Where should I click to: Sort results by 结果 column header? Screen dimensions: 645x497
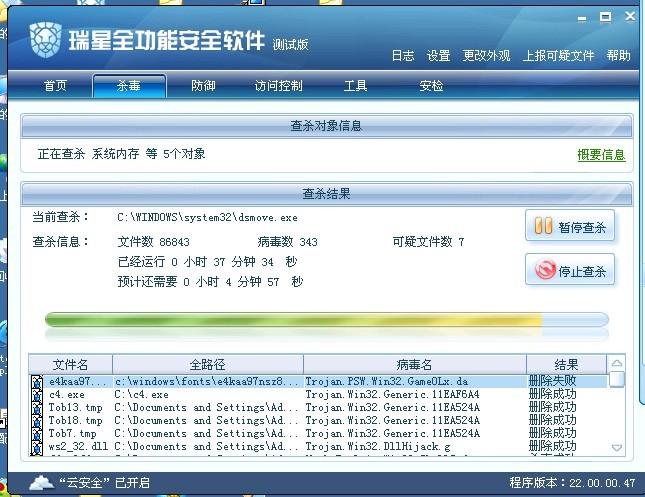(566, 364)
